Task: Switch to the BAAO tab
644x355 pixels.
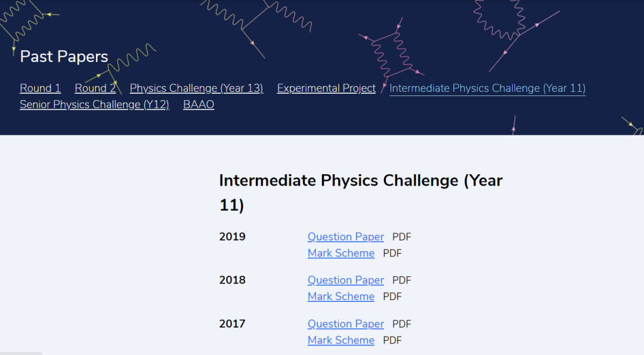Action: click(x=199, y=104)
